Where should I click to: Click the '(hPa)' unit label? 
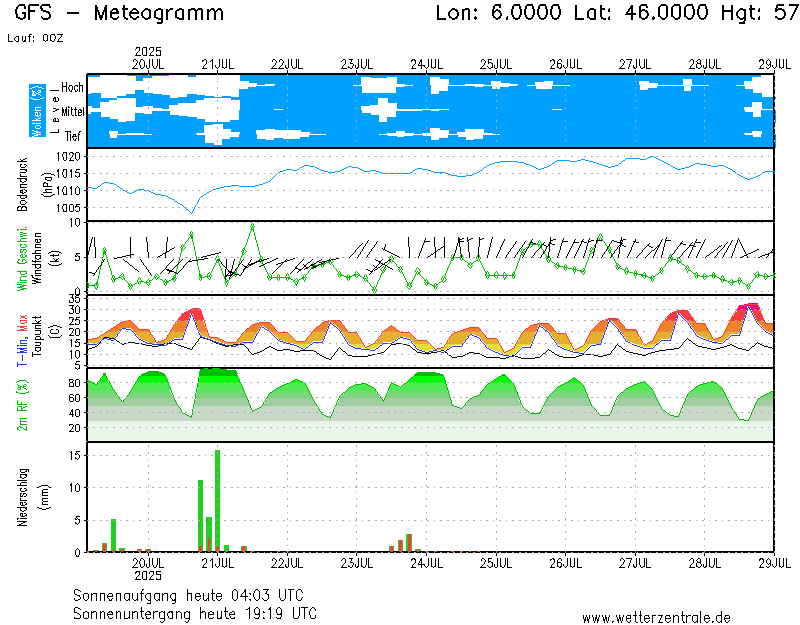click(47, 185)
